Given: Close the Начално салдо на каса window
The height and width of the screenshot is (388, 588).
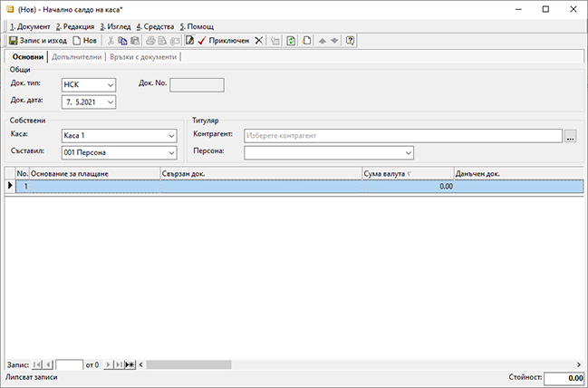Looking at the screenshot, I should 574,9.
